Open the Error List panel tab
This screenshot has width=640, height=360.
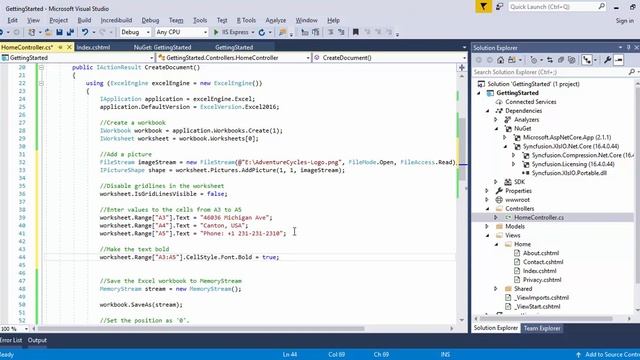(11, 340)
